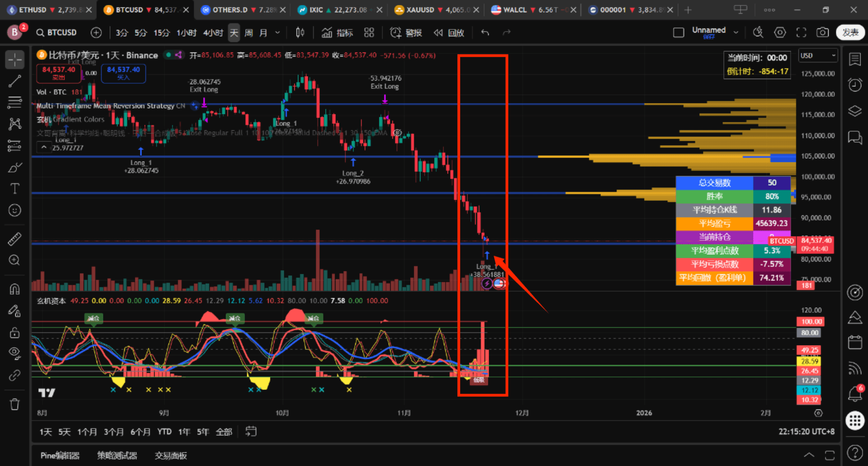
Task: Toggle the layout checkbox beside Unnamed
Action: pyautogui.click(x=678, y=33)
